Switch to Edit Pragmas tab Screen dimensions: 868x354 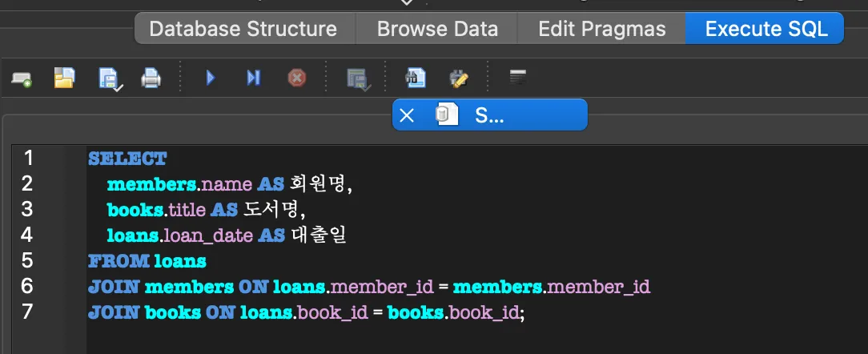tap(601, 28)
